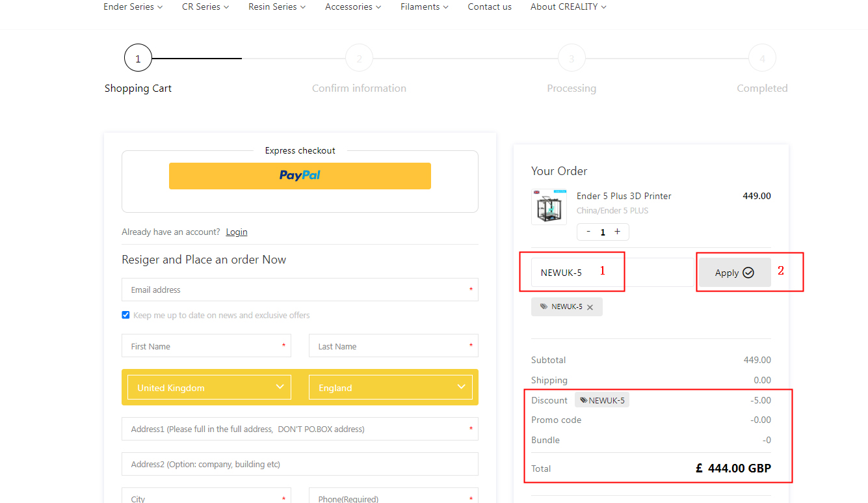Open the About CREALITY menu
The width and height of the screenshot is (868, 503).
tap(568, 7)
